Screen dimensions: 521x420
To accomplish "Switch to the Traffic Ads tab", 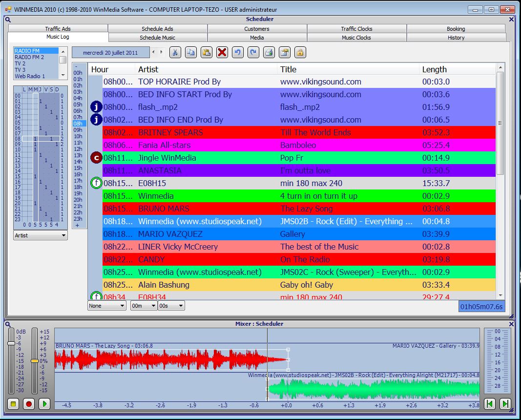I will (x=58, y=29).
